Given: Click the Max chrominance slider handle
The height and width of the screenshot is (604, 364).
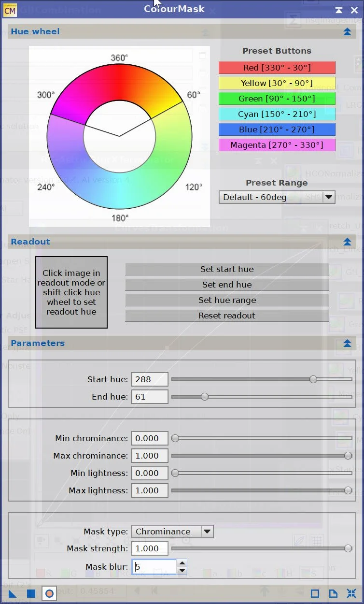Looking at the screenshot, I should point(348,456).
